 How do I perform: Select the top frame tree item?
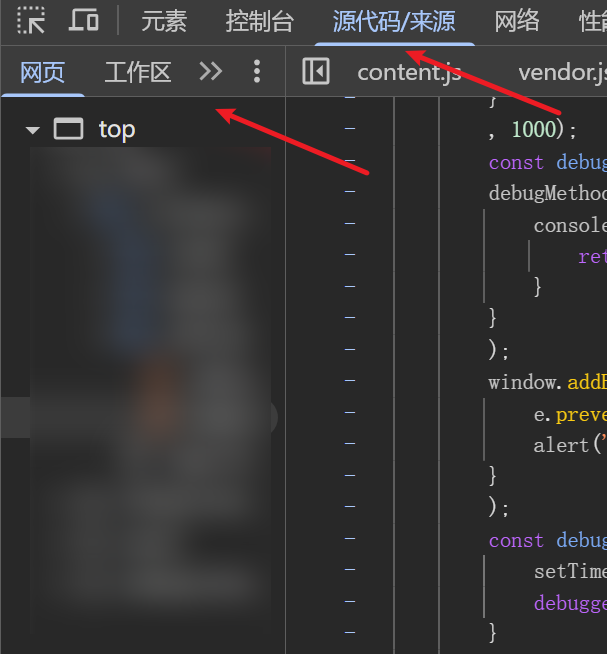pyautogui.click(x=116, y=129)
